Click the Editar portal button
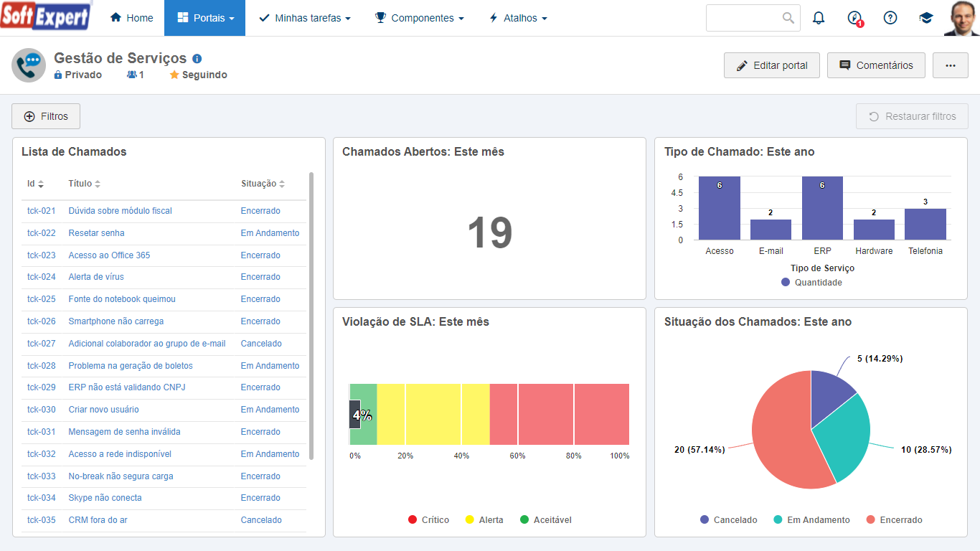This screenshot has width=980, height=551. point(772,65)
